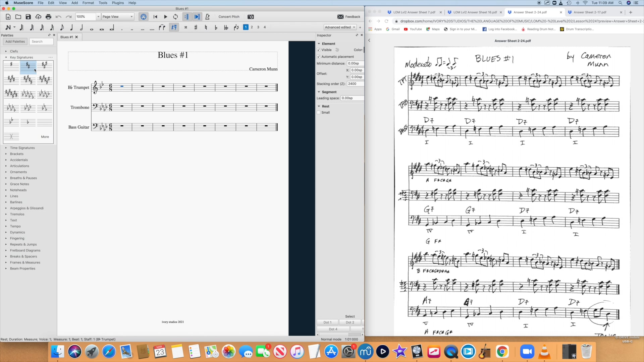Open image capture camera tool
Viewport: 644px width, 362px height.
point(251,17)
